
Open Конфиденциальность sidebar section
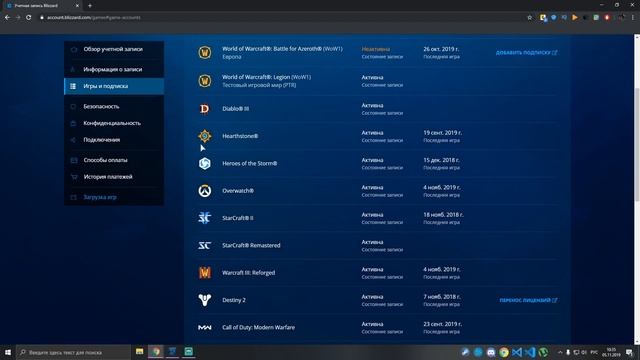pyautogui.click(x=114, y=123)
